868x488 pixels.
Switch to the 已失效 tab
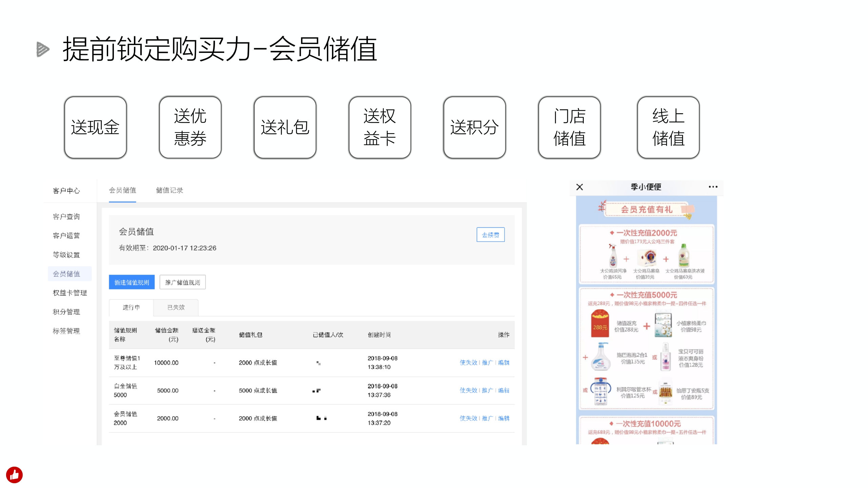[175, 308]
